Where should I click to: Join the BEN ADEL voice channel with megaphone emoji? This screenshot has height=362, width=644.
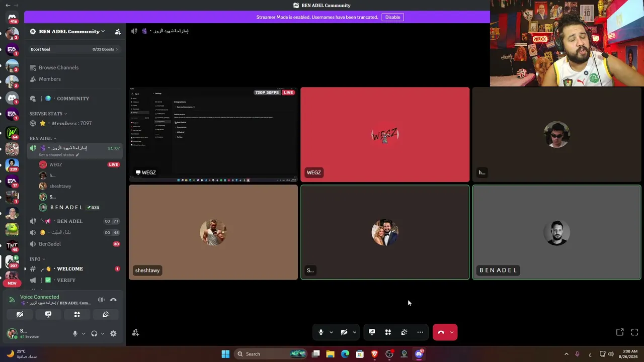74,221
